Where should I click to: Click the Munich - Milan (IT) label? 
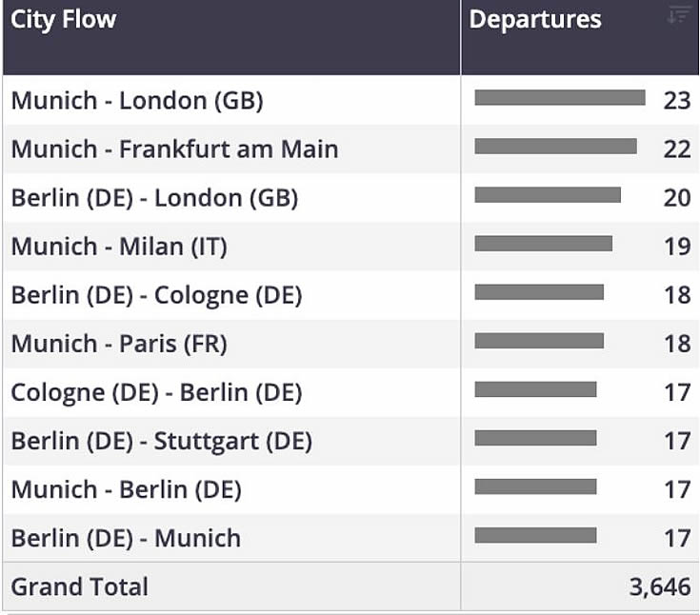pyautogui.click(x=119, y=247)
